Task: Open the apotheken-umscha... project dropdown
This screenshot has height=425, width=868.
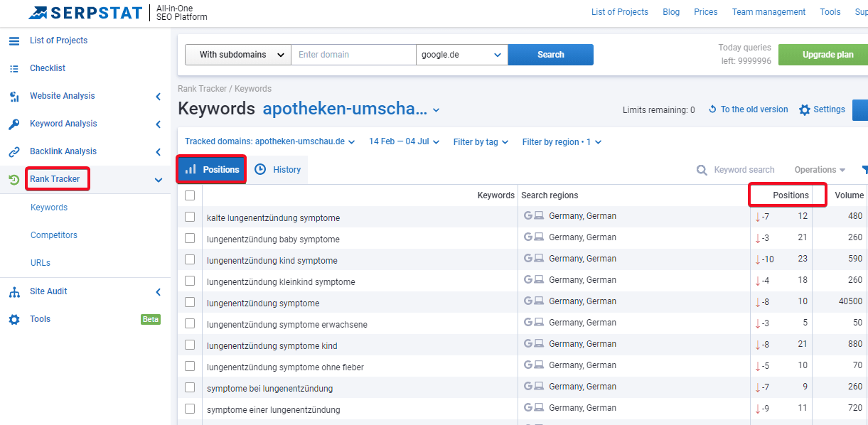Action: click(x=351, y=109)
